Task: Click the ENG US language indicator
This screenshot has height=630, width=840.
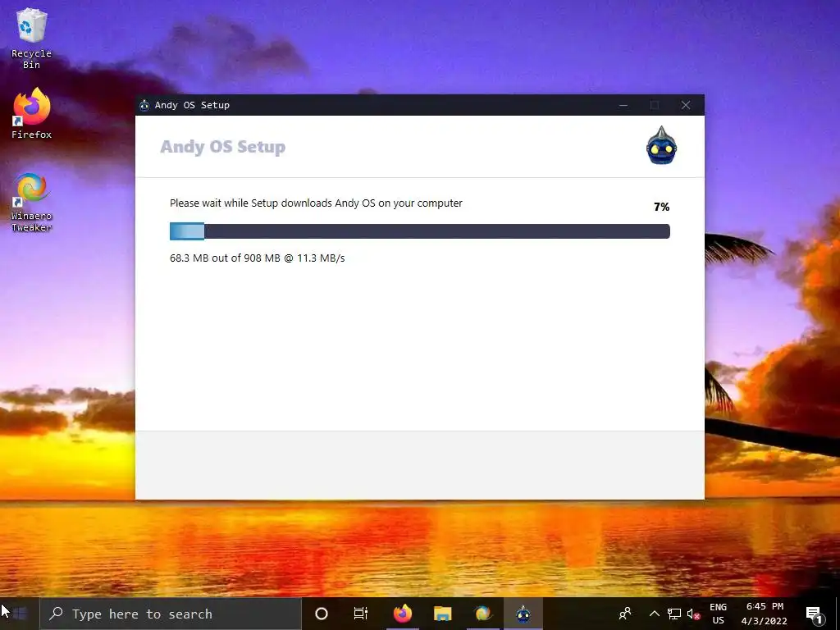Action: [x=718, y=614]
